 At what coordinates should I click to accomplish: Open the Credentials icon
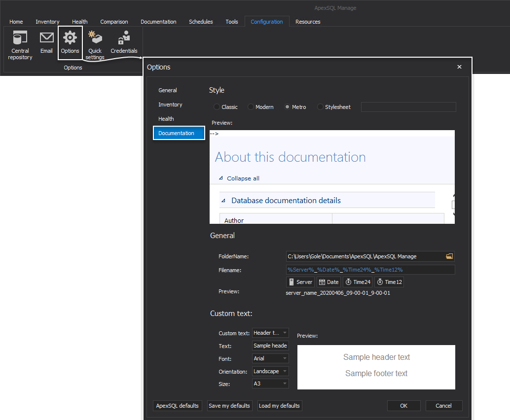click(124, 42)
